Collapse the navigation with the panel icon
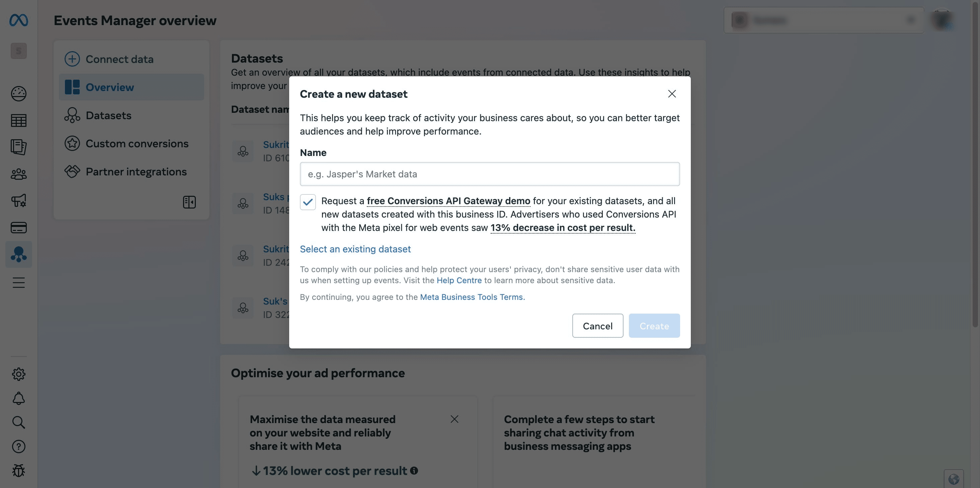This screenshot has height=488, width=980. 189,202
